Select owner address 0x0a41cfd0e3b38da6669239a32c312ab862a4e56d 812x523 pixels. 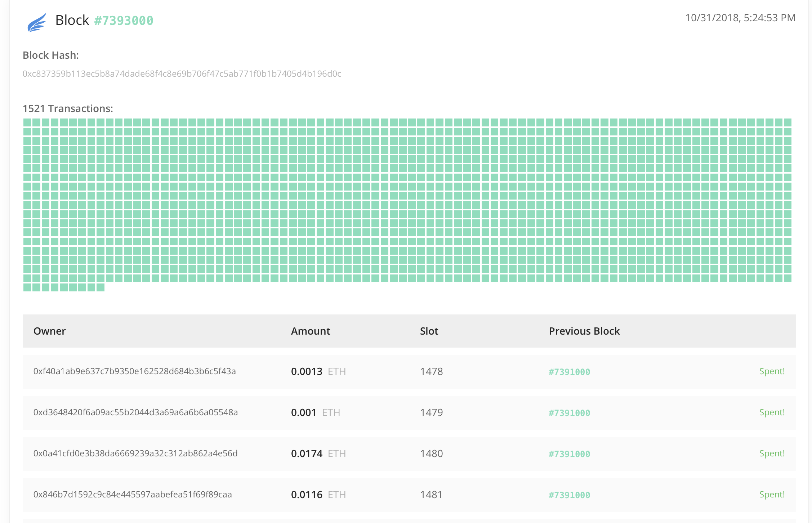pos(135,453)
